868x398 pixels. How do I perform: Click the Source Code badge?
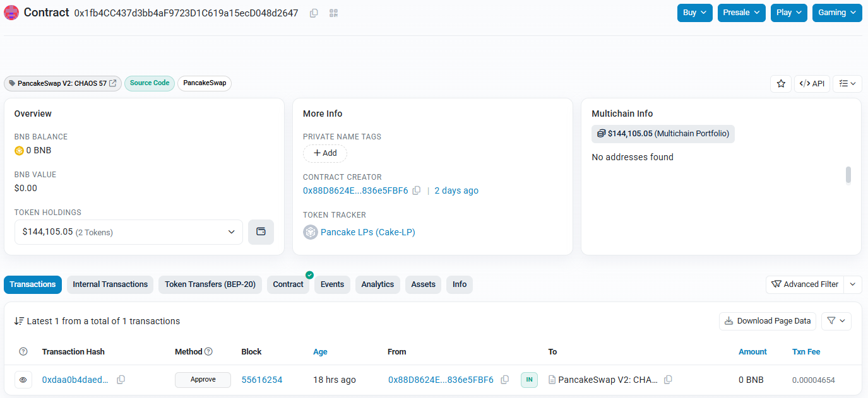[x=150, y=83]
